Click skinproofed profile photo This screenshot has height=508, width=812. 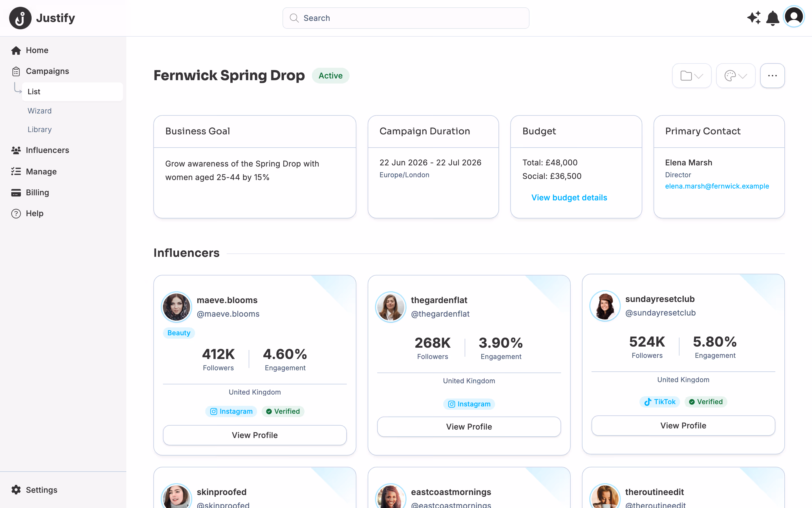[x=176, y=496]
